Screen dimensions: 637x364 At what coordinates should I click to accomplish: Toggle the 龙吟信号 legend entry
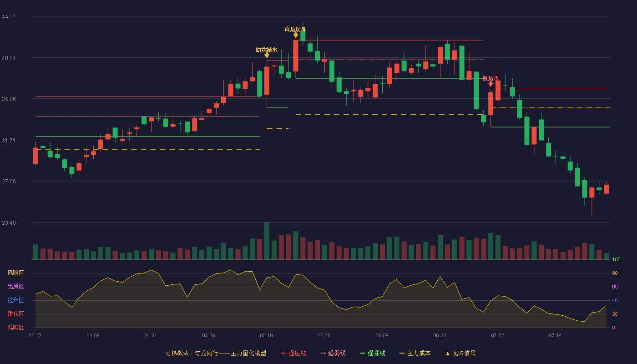460,353
